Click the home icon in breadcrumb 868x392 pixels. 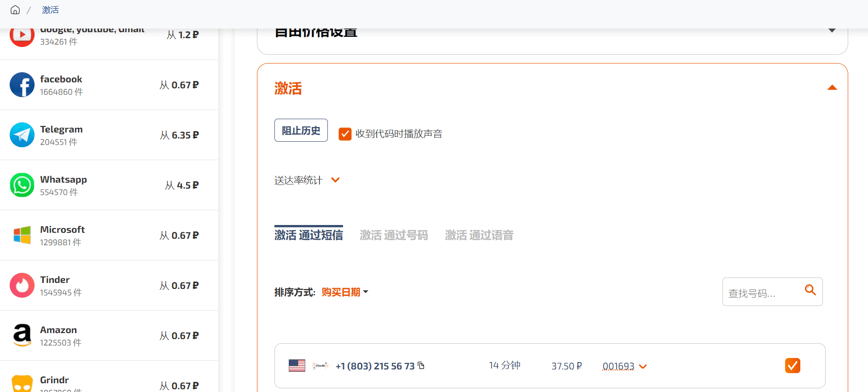click(15, 10)
